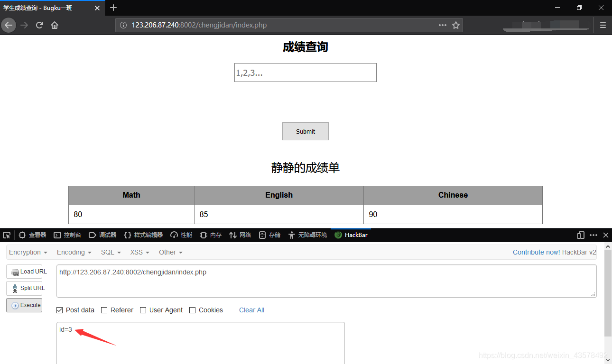The image size is (612, 364).
Task: Go back to the previous page
Action: click(x=9, y=25)
